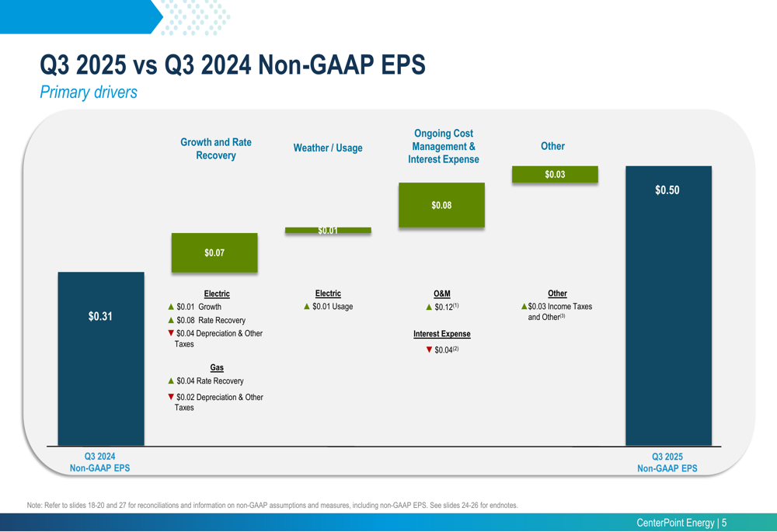Select the green $0.08 Cost Management bar

pyautogui.click(x=441, y=205)
